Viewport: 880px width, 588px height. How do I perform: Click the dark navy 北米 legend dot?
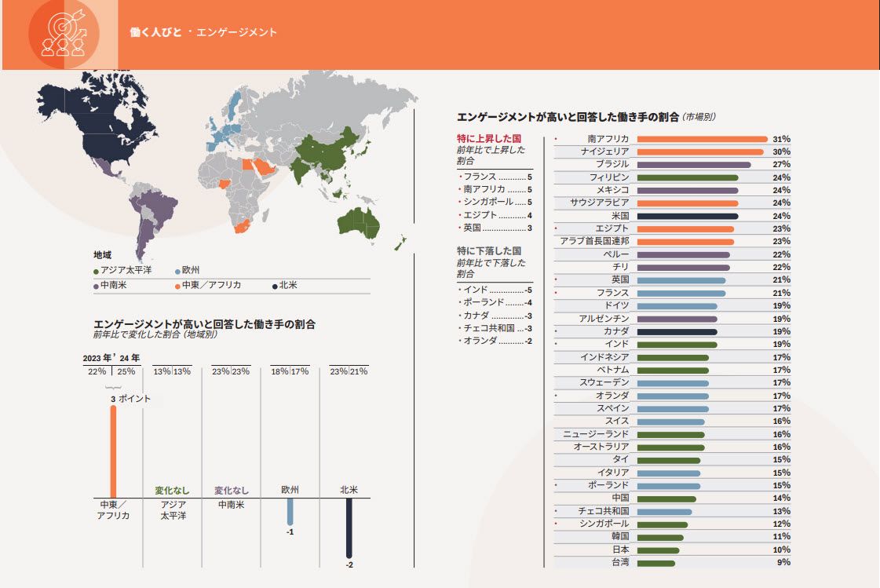pyautogui.click(x=275, y=286)
